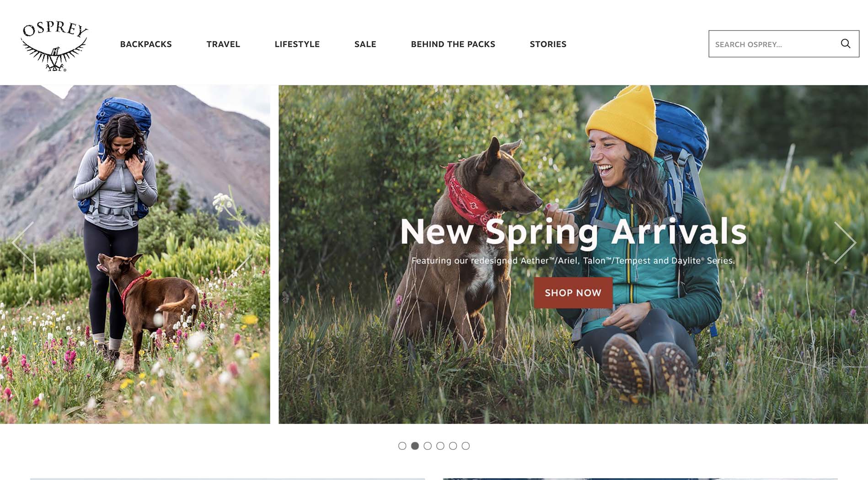Go to next carousel slide arrow
Image resolution: width=868 pixels, height=480 pixels.
[845, 243]
